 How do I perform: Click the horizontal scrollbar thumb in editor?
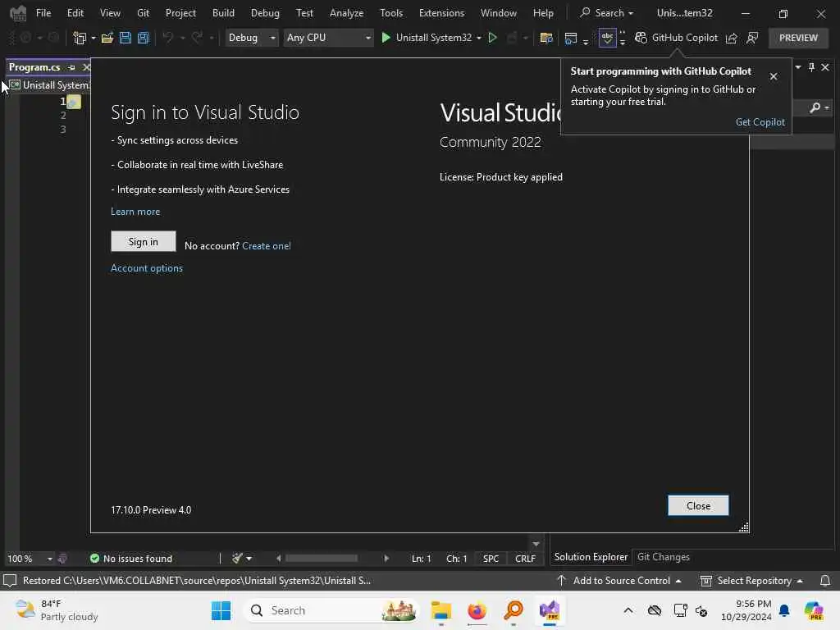[x=322, y=558]
